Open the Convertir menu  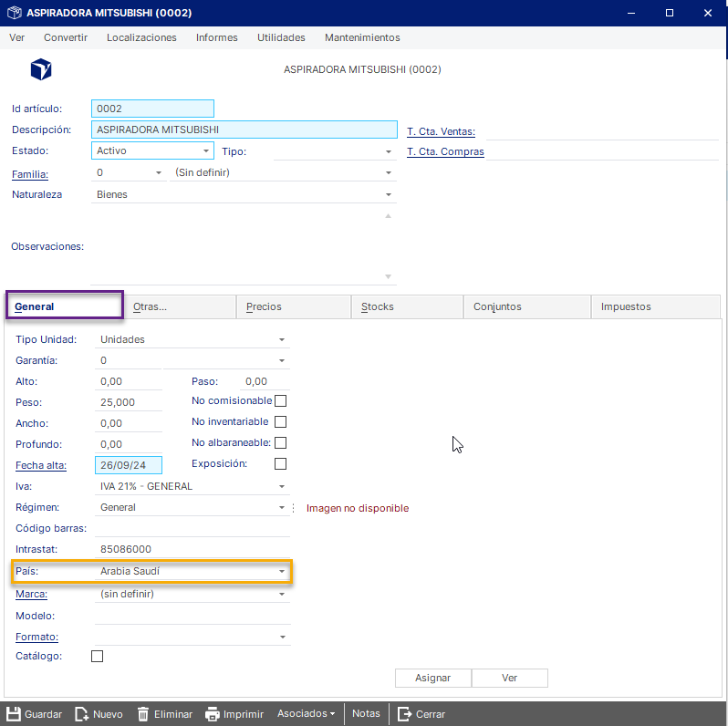(66, 37)
